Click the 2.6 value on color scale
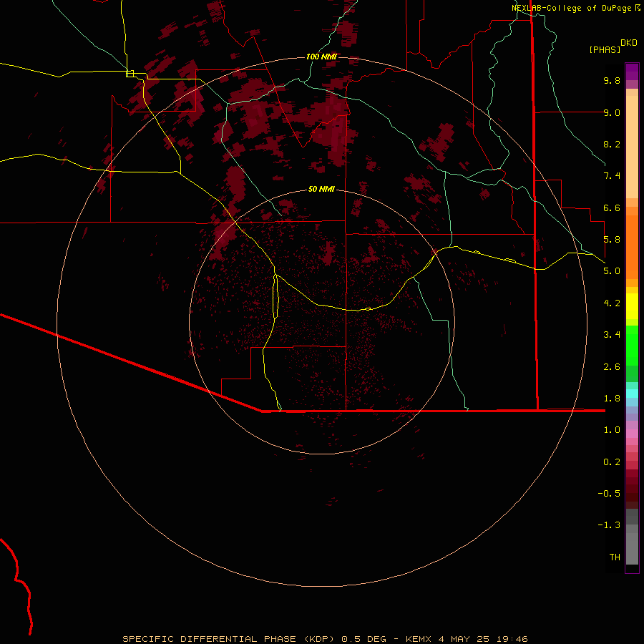The width and height of the screenshot is (644, 644). click(612, 367)
